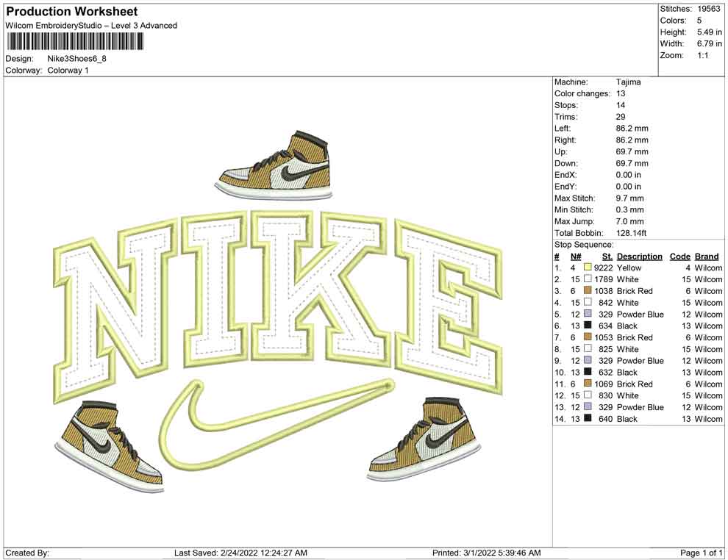Image resolution: width=728 pixels, height=560 pixels.
Task: Click the Stitches value 19563
Action: click(x=708, y=9)
